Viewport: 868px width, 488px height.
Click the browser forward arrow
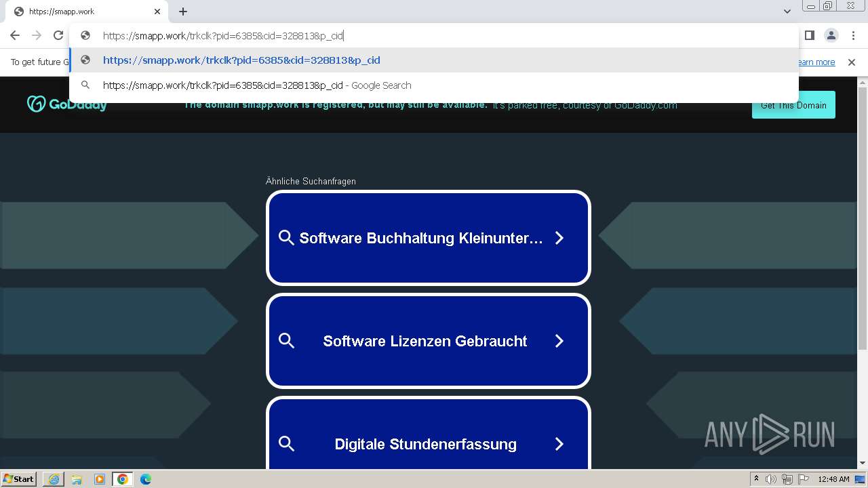pos(37,35)
